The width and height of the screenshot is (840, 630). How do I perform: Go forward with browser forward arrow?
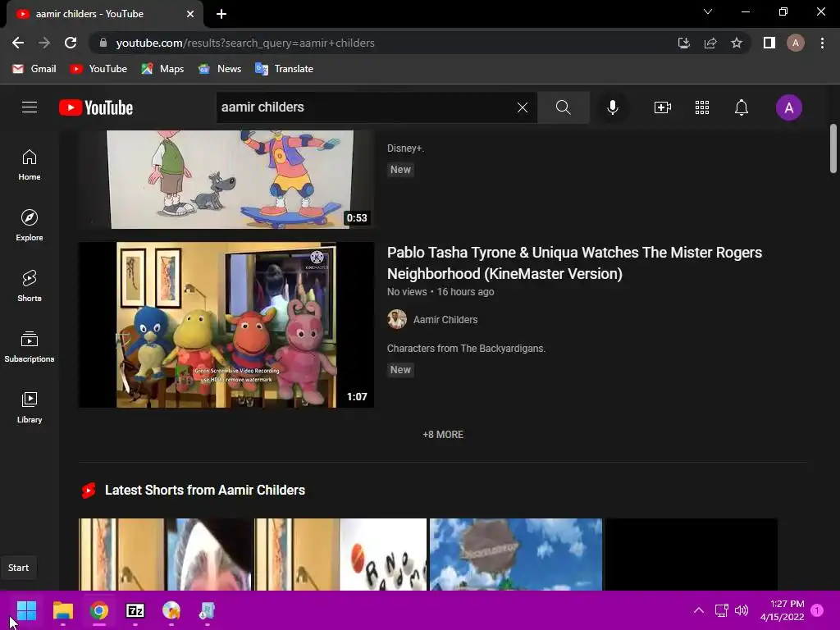point(44,43)
